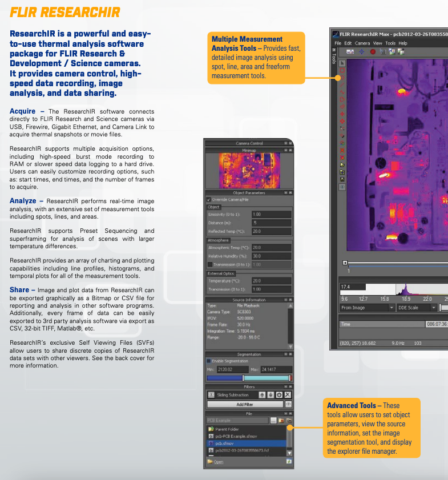Collapse the Object Parameters panel
This screenshot has height=480, width=448.
pyautogui.click(x=285, y=193)
